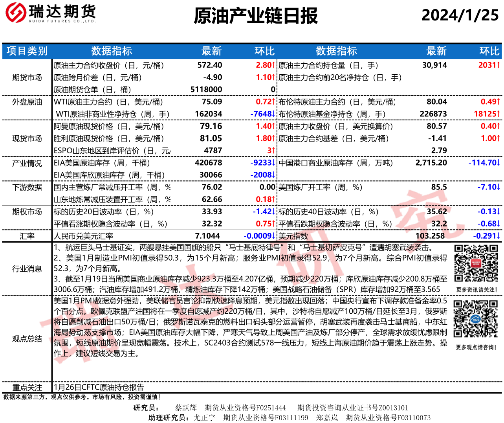Select the 期货市场 category row label
This screenshot has width=504, height=423.
[27, 77]
